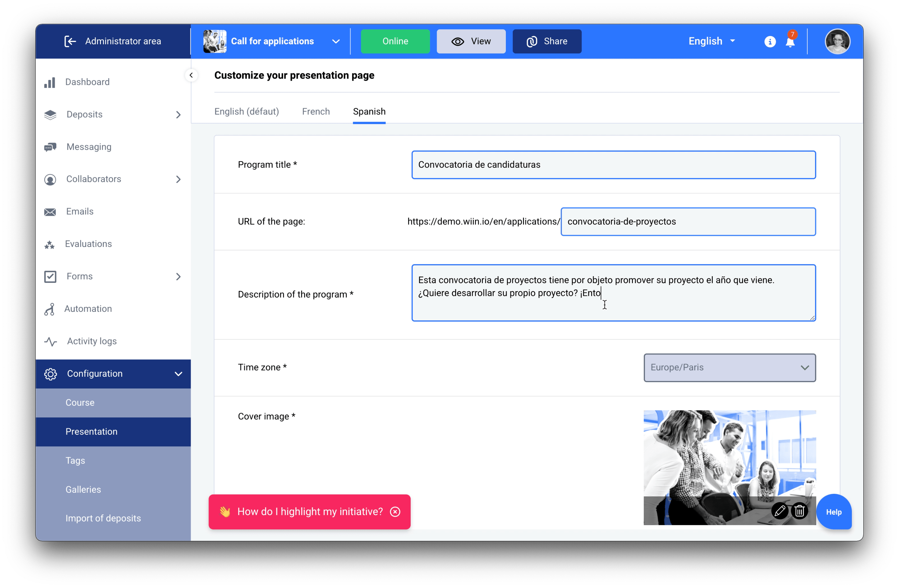
Task: Click the Program title input field
Action: (x=613, y=164)
